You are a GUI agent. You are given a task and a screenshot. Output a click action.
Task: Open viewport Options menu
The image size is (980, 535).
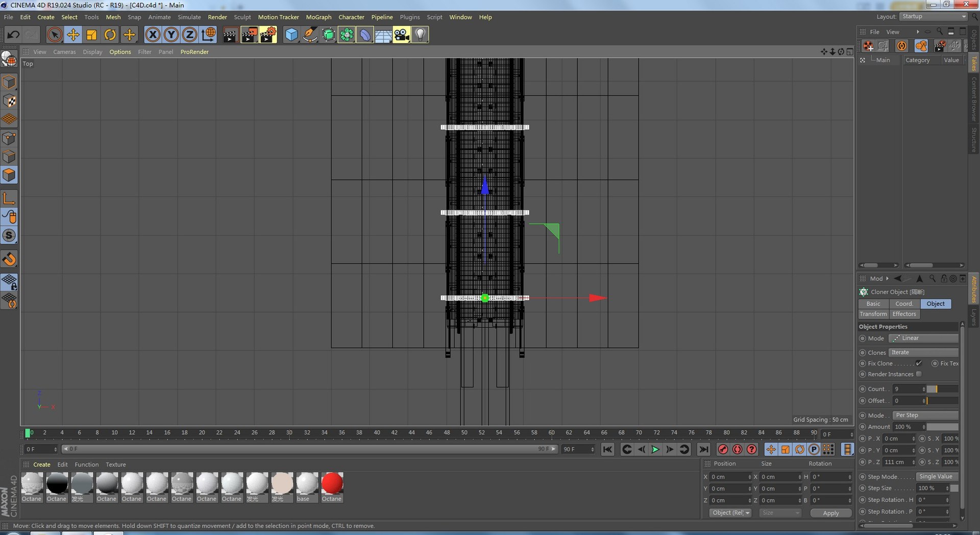pos(120,52)
